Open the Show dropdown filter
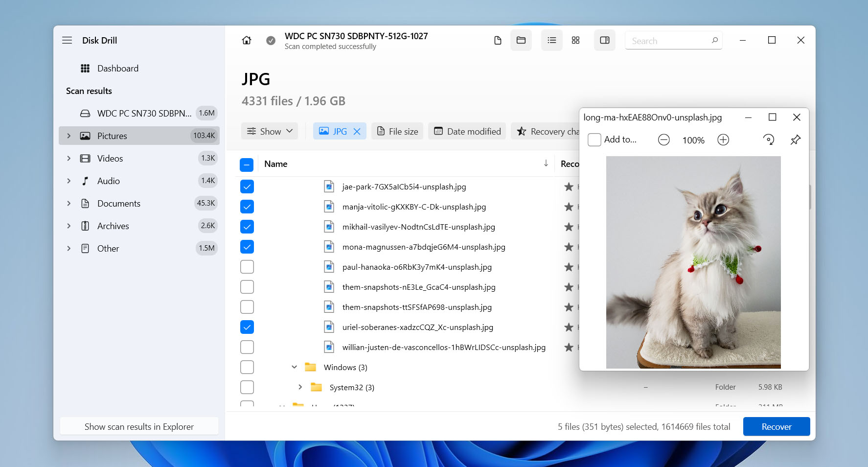Screen dimensions: 868x467 [270, 131]
